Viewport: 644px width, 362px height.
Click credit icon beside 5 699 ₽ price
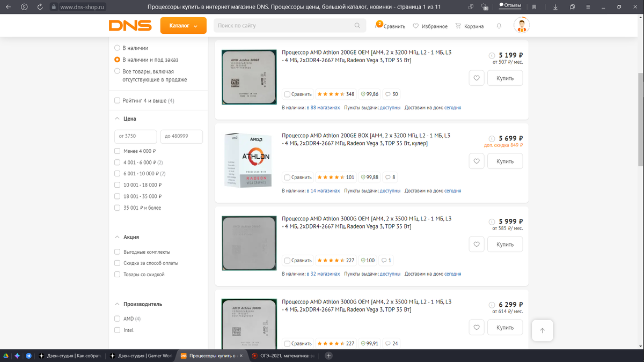(x=492, y=138)
